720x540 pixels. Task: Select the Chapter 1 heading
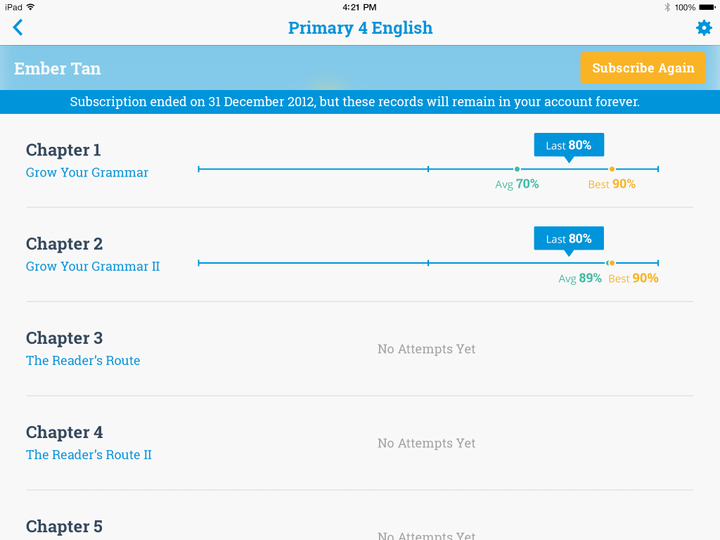tap(64, 150)
